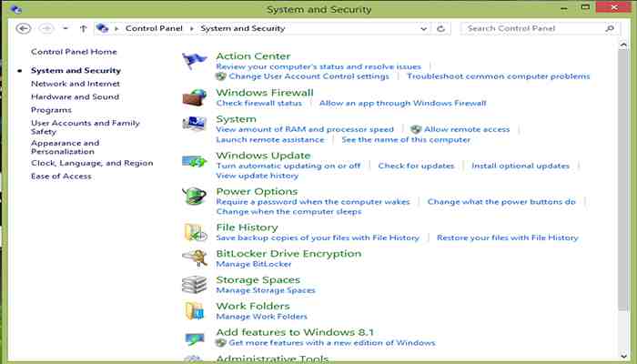Open Network and Internet category

pyautogui.click(x=76, y=84)
